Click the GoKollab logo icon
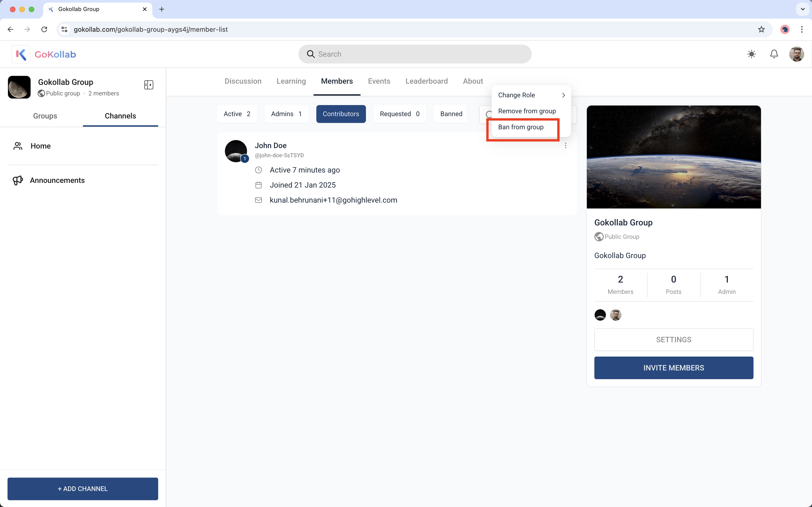812x507 pixels. click(x=21, y=54)
